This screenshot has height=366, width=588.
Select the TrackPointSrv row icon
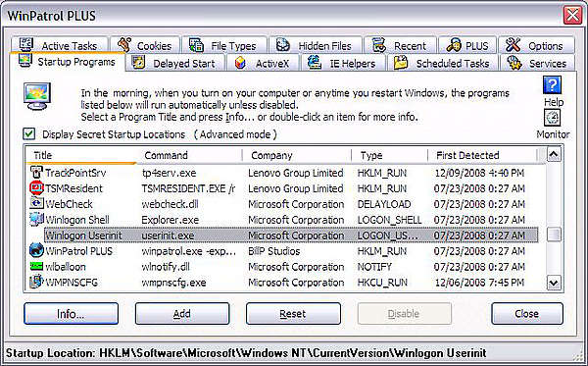pos(36,173)
